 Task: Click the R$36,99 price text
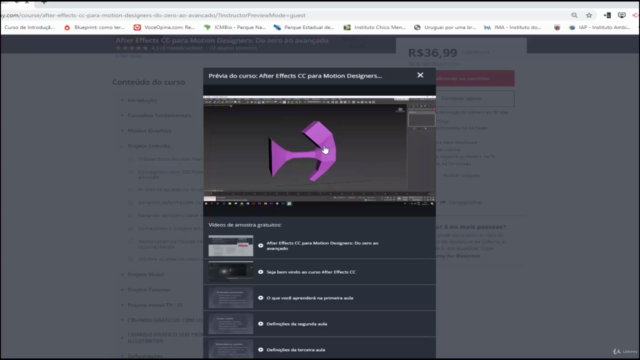click(x=433, y=53)
